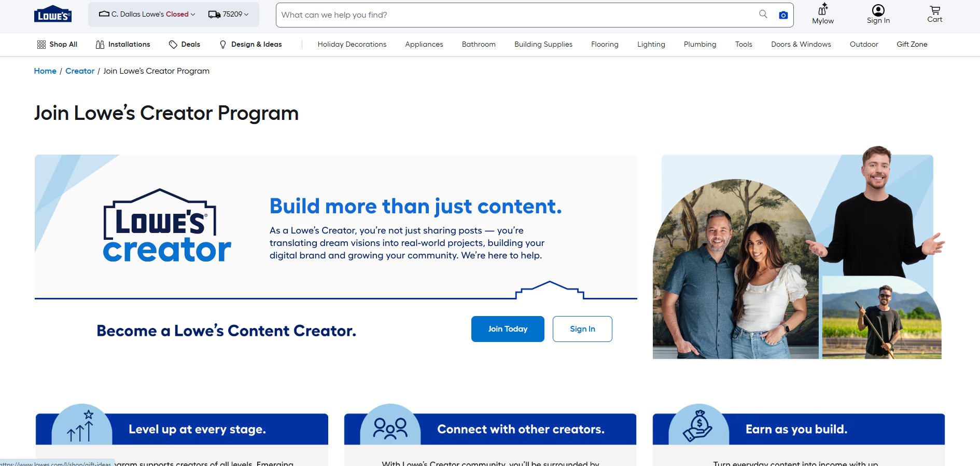
Task: Open camera visual search icon
Action: click(x=783, y=15)
